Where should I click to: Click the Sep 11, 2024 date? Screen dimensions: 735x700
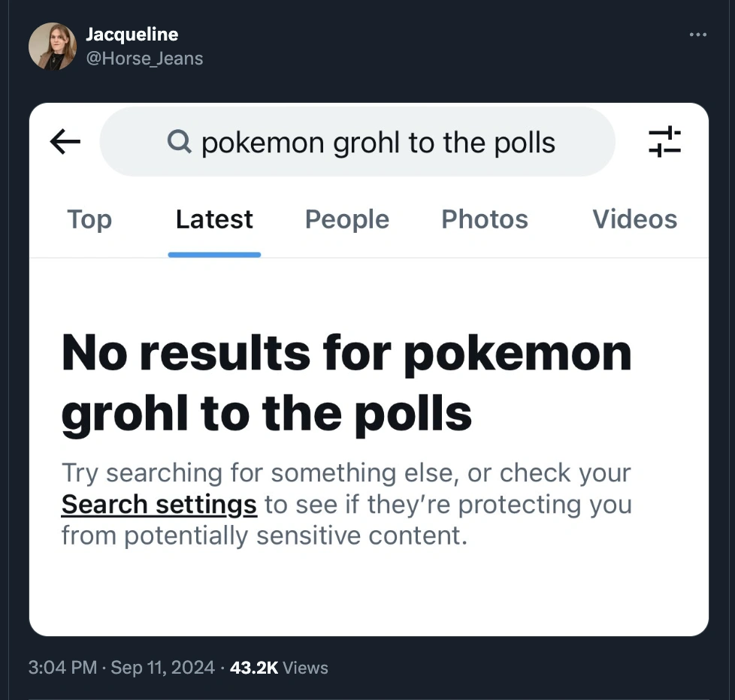click(x=162, y=667)
